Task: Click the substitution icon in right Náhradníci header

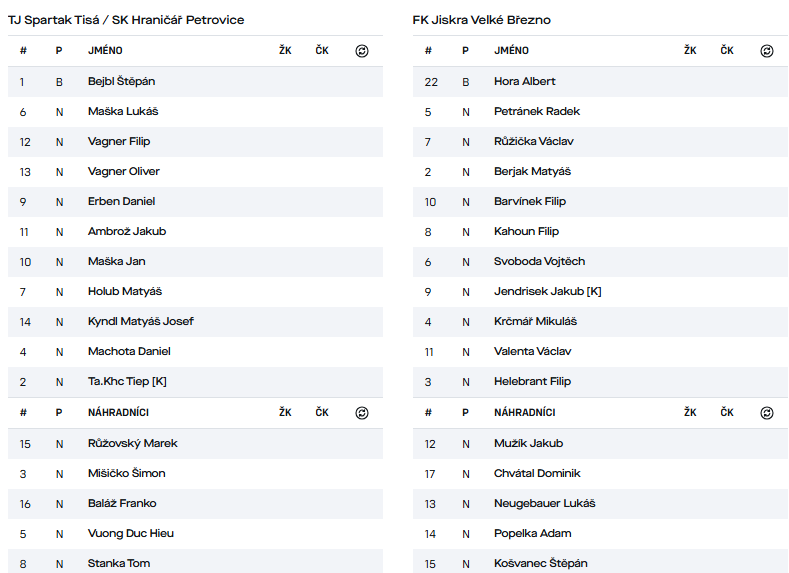Action: pos(767,413)
